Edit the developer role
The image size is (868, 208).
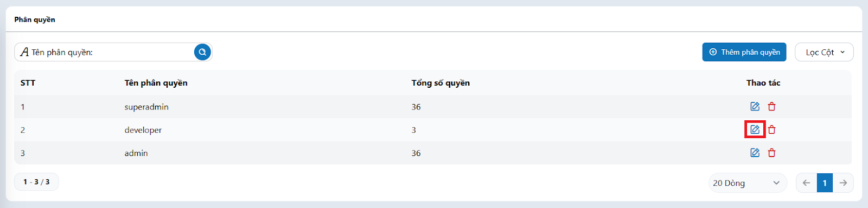tap(755, 129)
